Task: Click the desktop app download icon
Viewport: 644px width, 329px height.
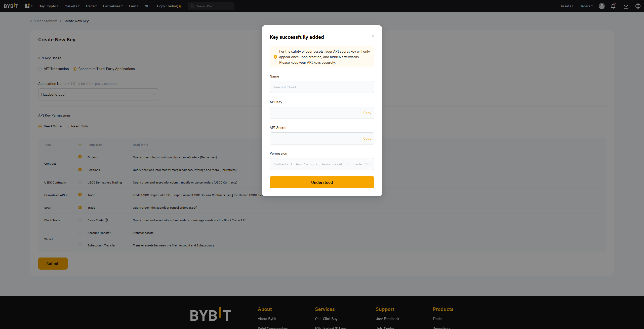Action: (x=626, y=6)
